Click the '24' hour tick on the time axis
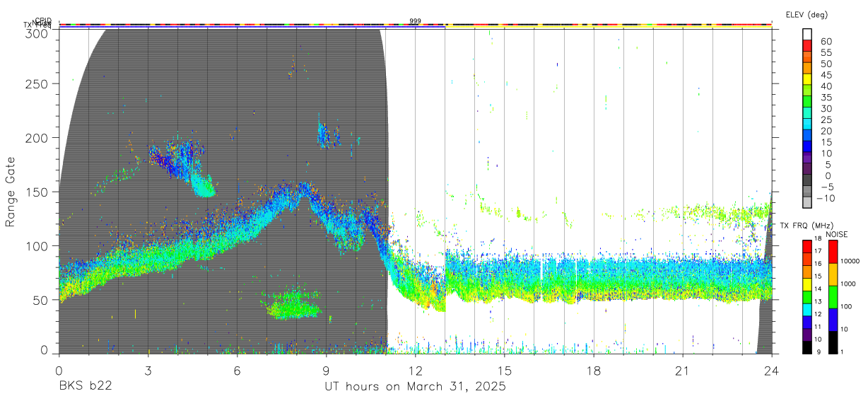The image size is (868, 401). pyautogui.click(x=771, y=370)
